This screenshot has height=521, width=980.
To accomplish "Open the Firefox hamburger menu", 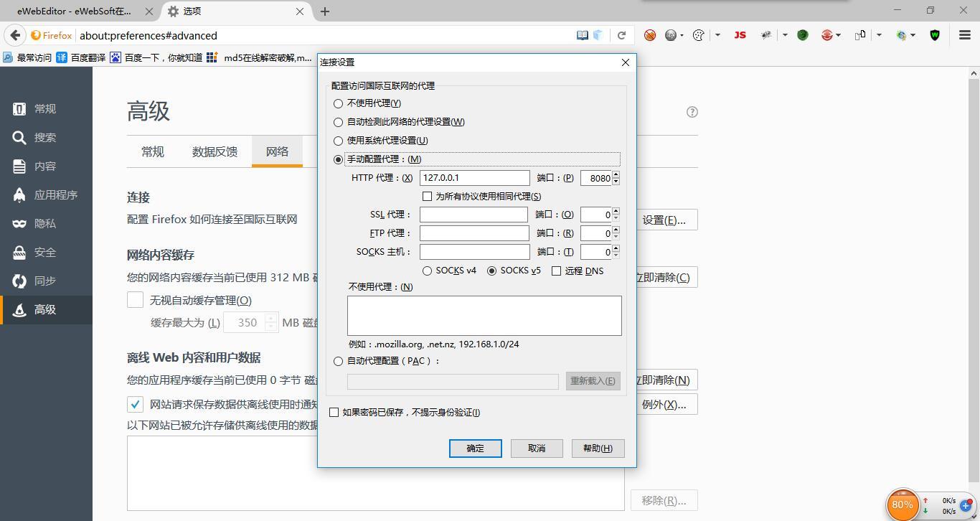I will [964, 35].
